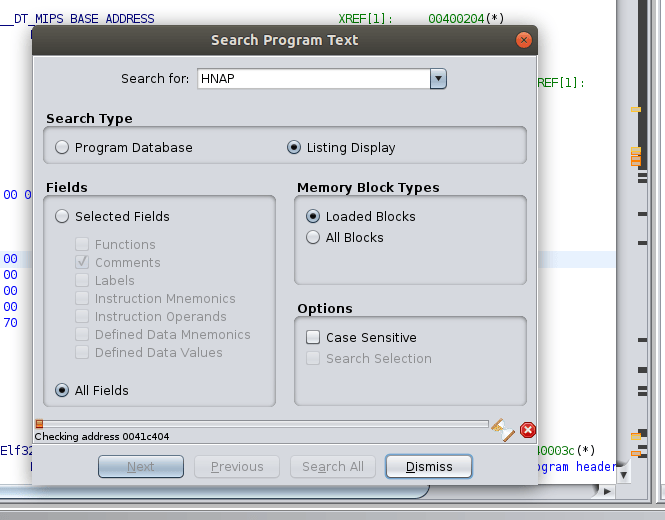Expand the Search for history dropdown arrow

point(437,79)
